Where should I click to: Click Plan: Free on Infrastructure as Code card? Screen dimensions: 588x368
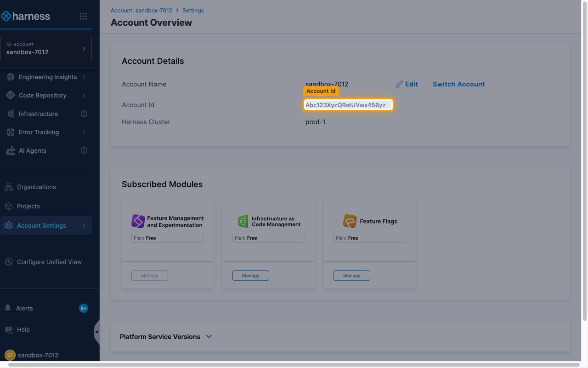tap(269, 238)
